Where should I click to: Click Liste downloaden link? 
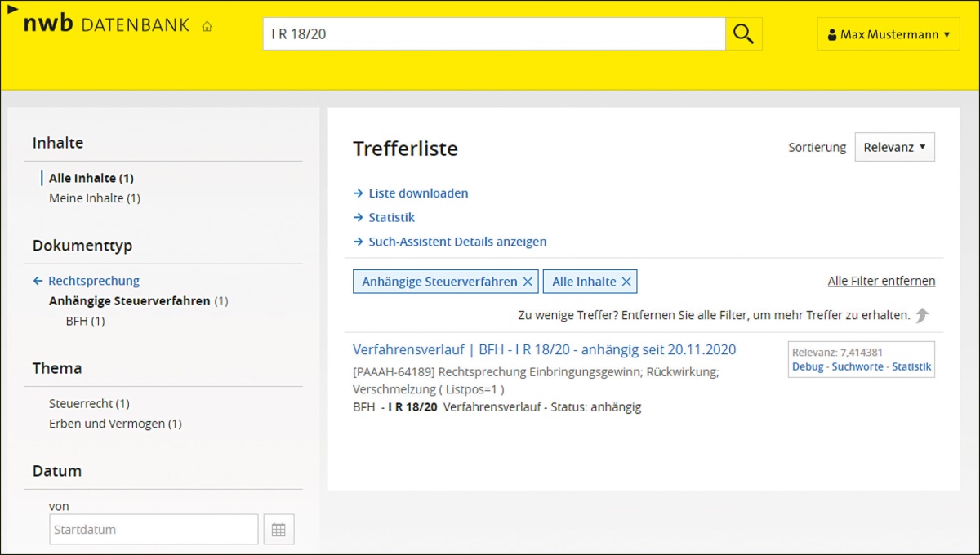pyautogui.click(x=418, y=193)
